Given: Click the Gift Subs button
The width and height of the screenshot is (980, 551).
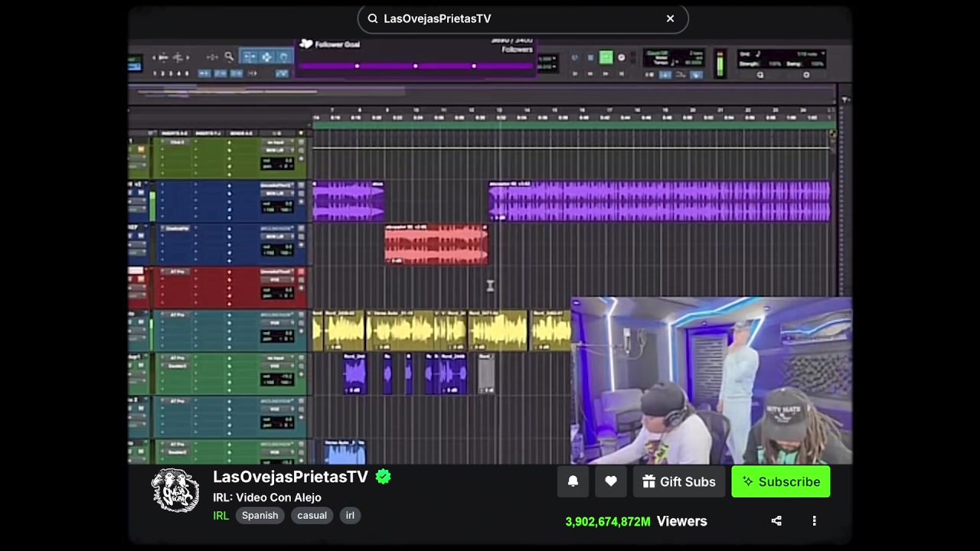Looking at the screenshot, I should pos(678,481).
